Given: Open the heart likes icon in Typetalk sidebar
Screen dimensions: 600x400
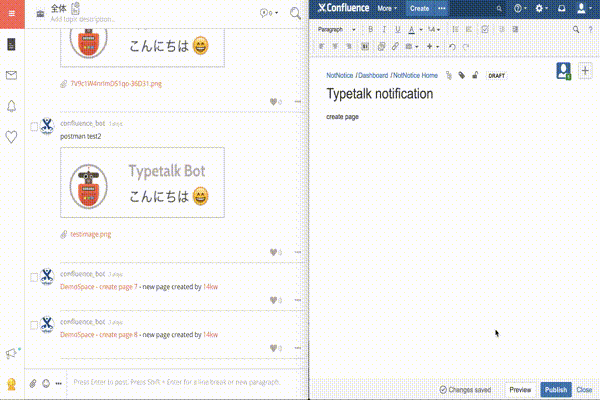Looking at the screenshot, I should point(11,137).
